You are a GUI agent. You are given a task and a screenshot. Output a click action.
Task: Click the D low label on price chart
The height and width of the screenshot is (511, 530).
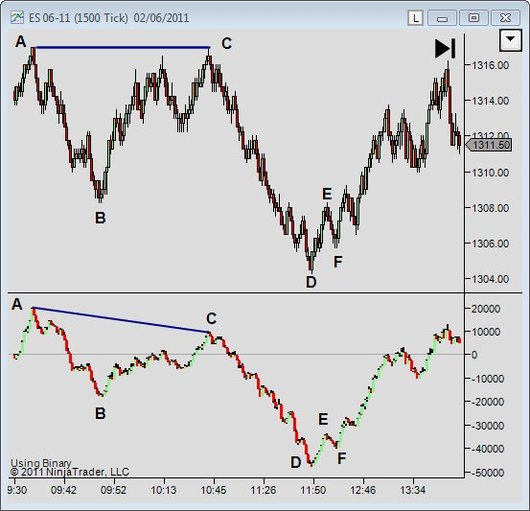[x=311, y=282]
